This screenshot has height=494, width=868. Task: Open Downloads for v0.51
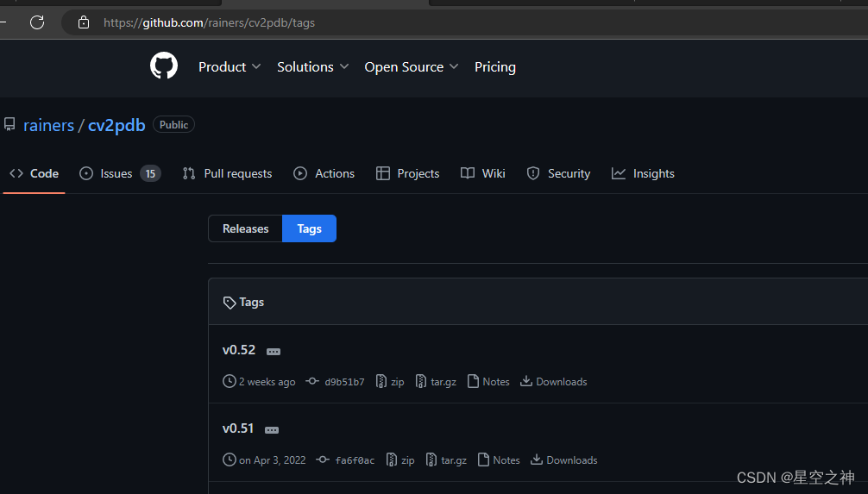(x=564, y=460)
